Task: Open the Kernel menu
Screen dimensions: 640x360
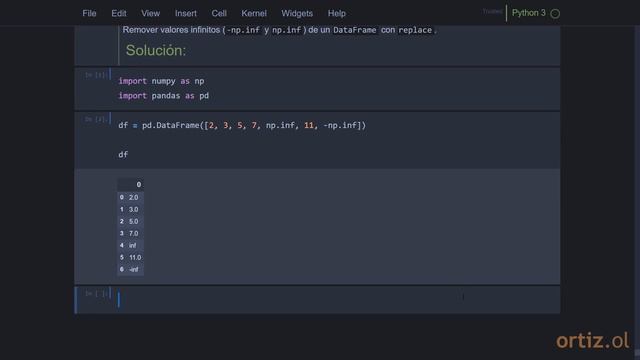Action: [x=253, y=13]
